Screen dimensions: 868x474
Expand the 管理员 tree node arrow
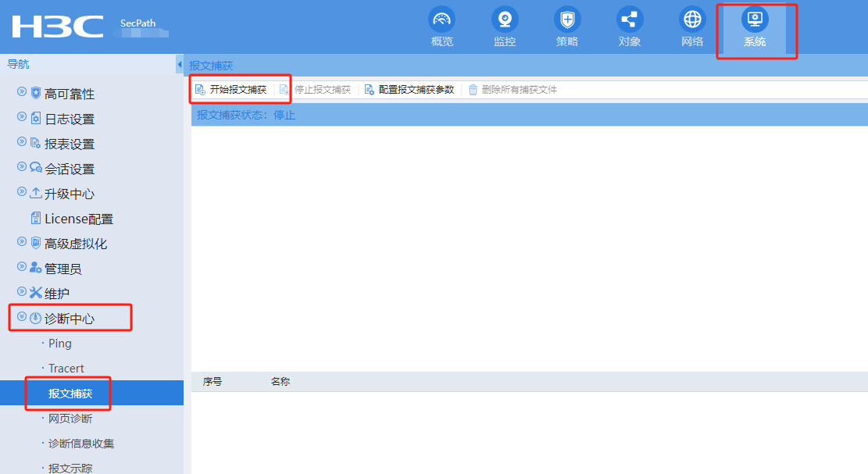pyautogui.click(x=22, y=266)
